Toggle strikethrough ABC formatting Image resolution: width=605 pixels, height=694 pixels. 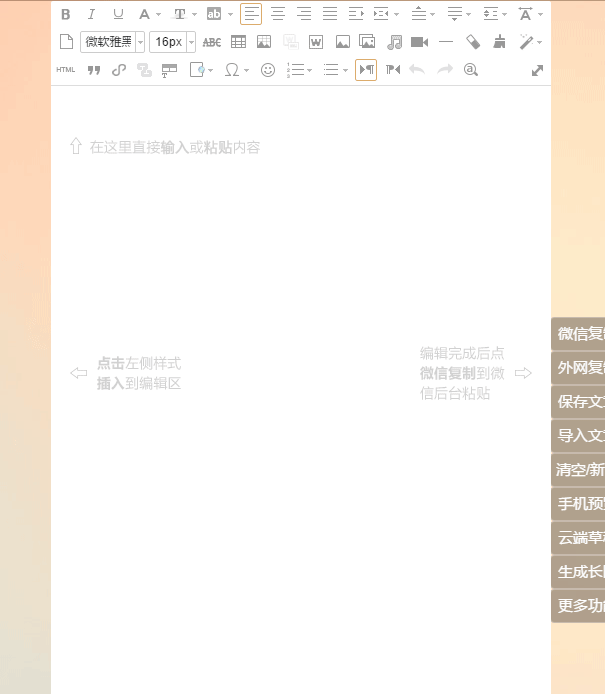212,42
